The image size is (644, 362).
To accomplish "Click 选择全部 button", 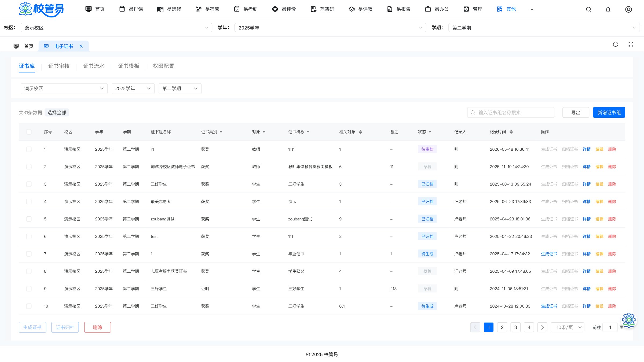I will click(57, 113).
